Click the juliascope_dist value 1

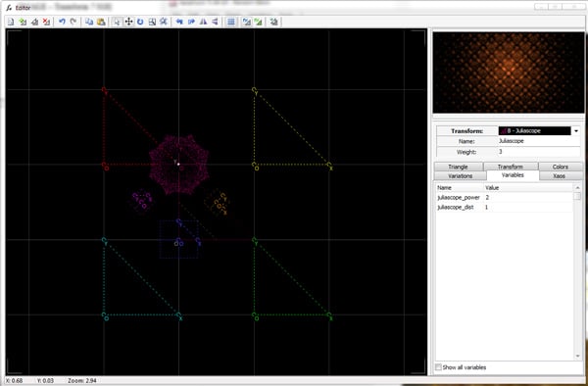click(487, 207)
